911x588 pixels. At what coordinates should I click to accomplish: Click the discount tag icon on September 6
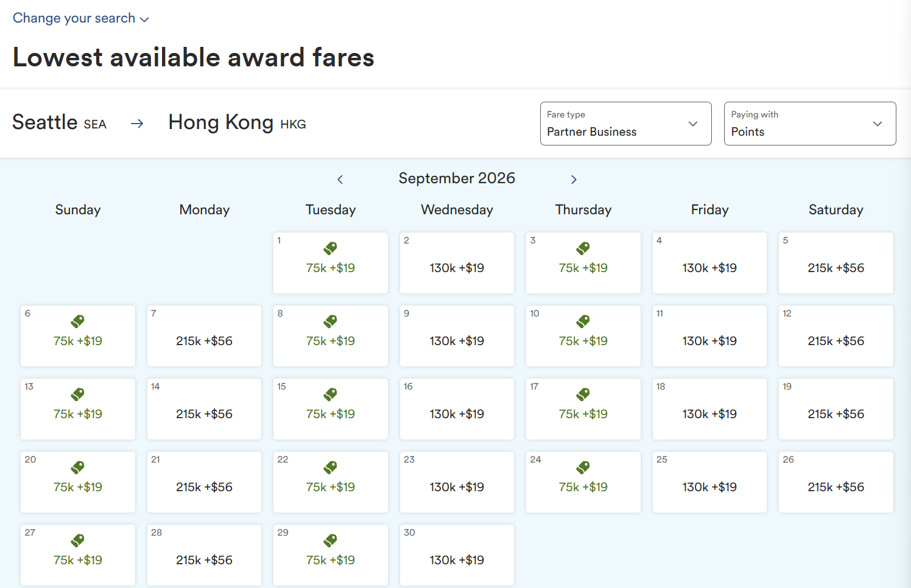[x=78, y=321]
